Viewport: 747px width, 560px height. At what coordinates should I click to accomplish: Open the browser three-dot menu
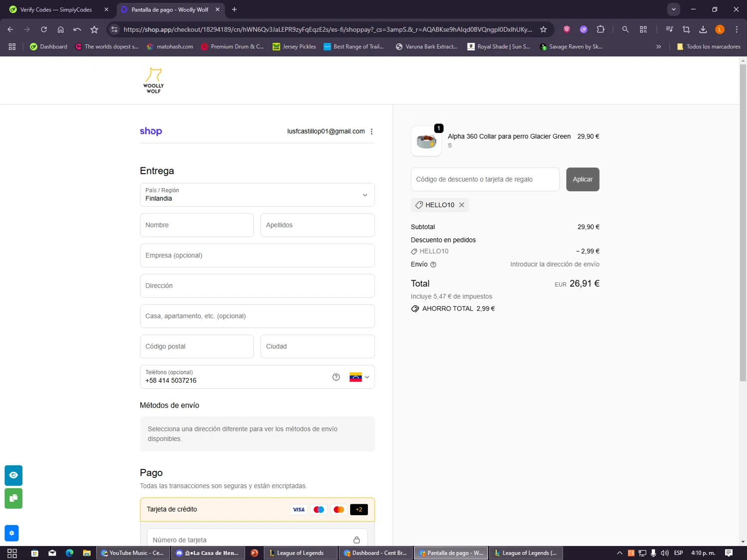(737, 29)
